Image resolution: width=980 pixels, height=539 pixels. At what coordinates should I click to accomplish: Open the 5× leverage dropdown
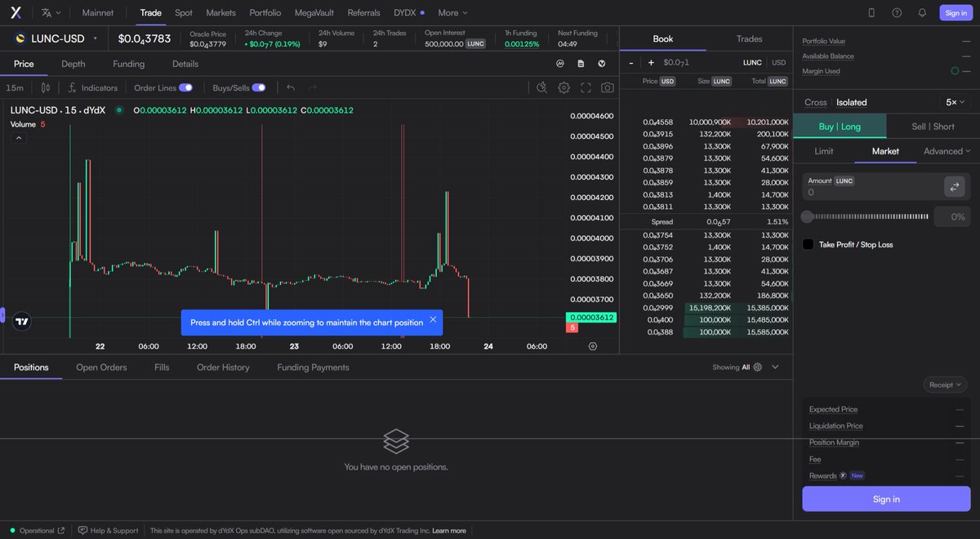955,102
